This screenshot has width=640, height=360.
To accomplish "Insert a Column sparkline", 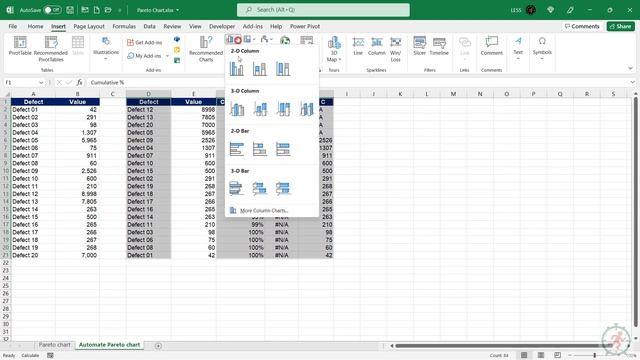I will click(x=376, y=46).
